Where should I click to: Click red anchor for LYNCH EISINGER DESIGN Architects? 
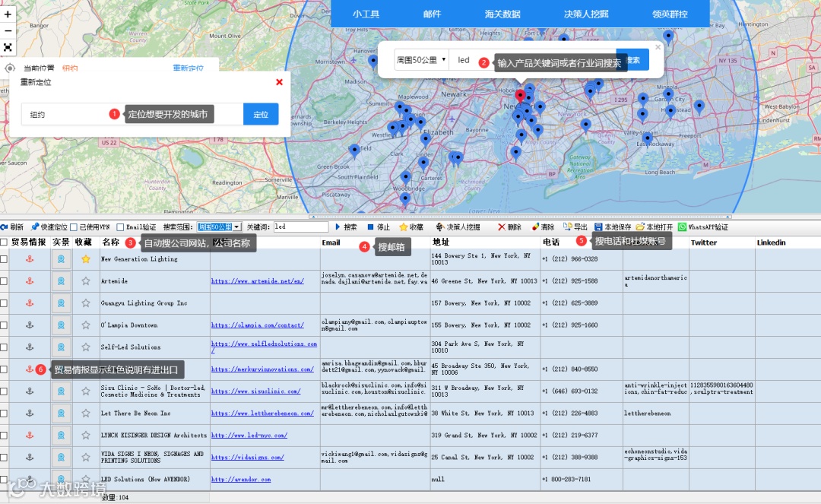click(x=30, y=435)
